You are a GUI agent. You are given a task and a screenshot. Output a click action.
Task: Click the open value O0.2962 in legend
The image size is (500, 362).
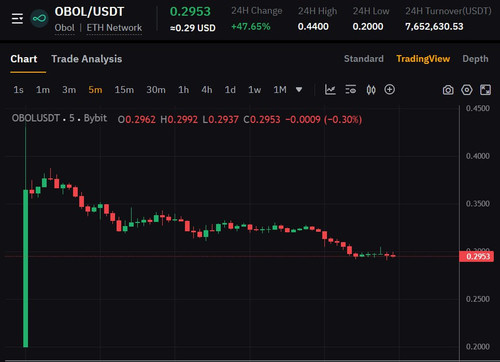pyautogui.click(x=137, y=120)
